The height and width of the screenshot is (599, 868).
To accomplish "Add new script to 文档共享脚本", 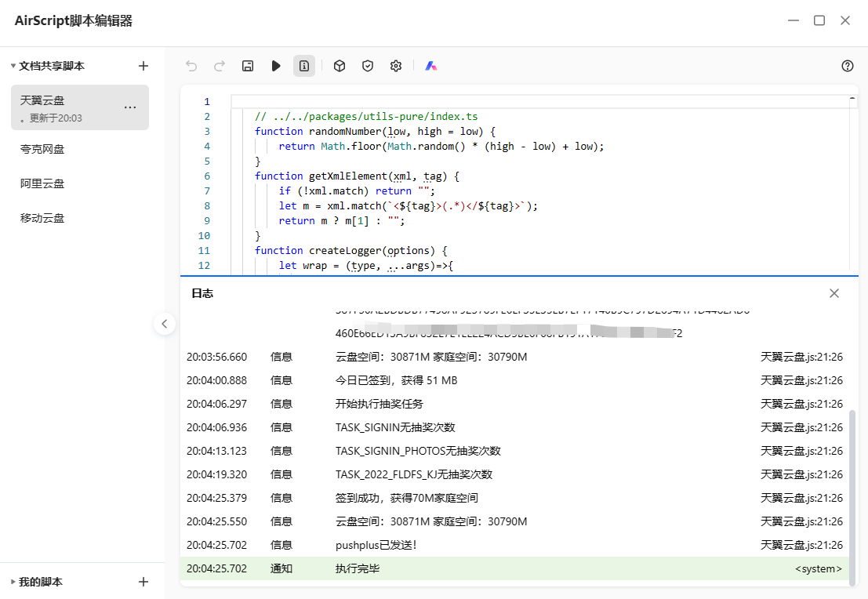I will click(143, 66).
